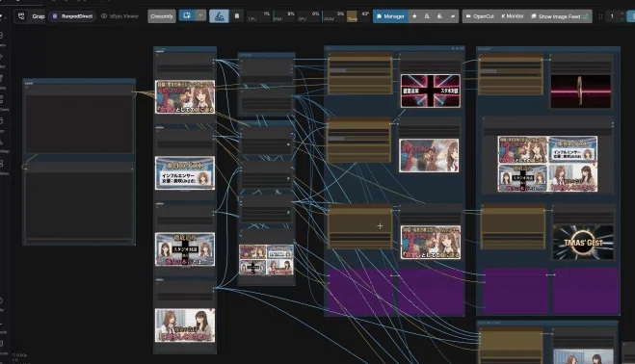This screenshot has width=635, height=364.
Task: Click the light-blue cleanup broom icon
Action: click(x=219, y=16)
